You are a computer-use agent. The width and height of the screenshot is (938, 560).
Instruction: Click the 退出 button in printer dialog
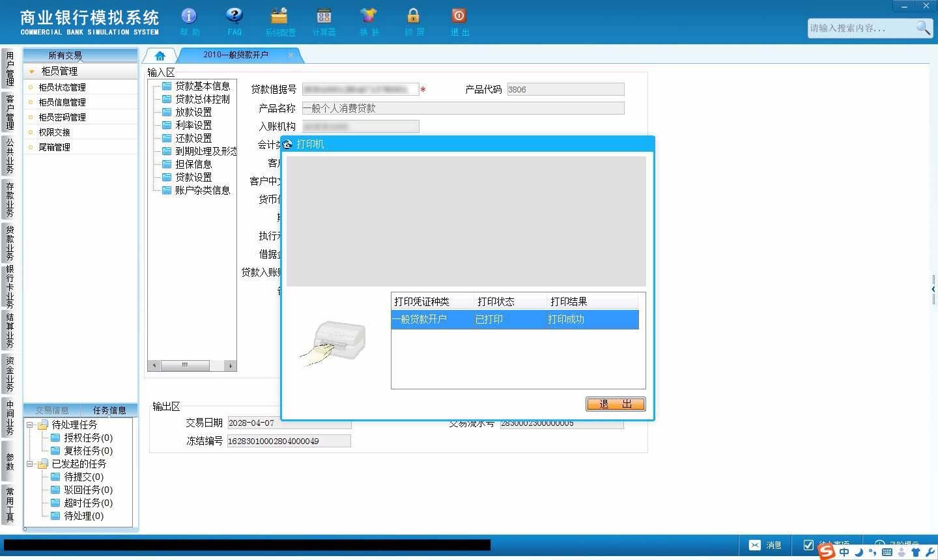tap(616, 404)
